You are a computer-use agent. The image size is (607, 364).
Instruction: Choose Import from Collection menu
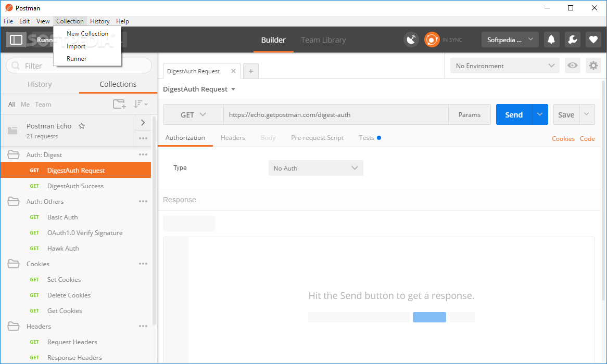[x=87, y=46]
